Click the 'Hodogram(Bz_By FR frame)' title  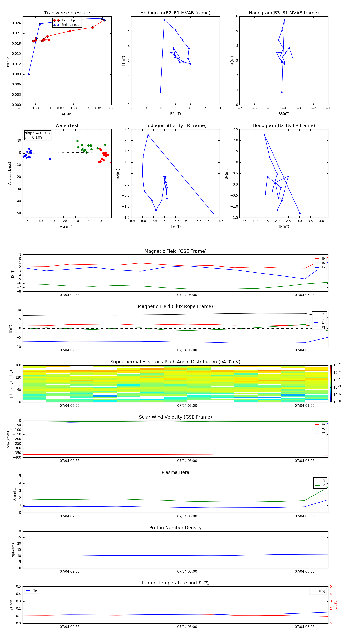[x=175, y=125]
